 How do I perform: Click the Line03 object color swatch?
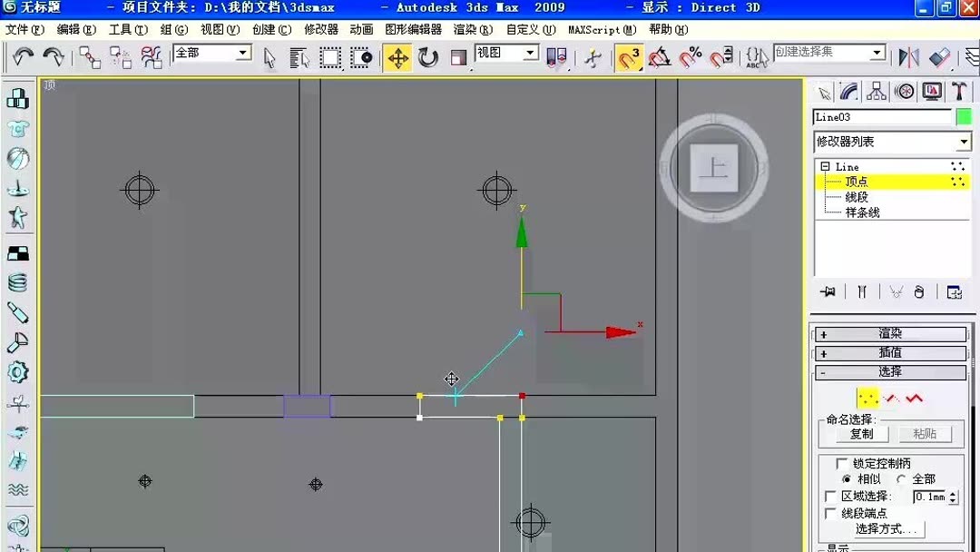click(x=965, y=116)
